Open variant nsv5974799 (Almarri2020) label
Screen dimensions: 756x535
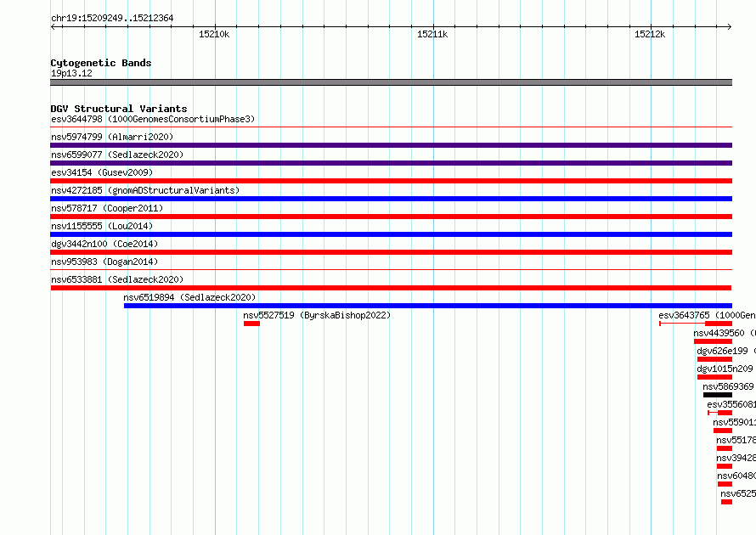click(112, 137)
